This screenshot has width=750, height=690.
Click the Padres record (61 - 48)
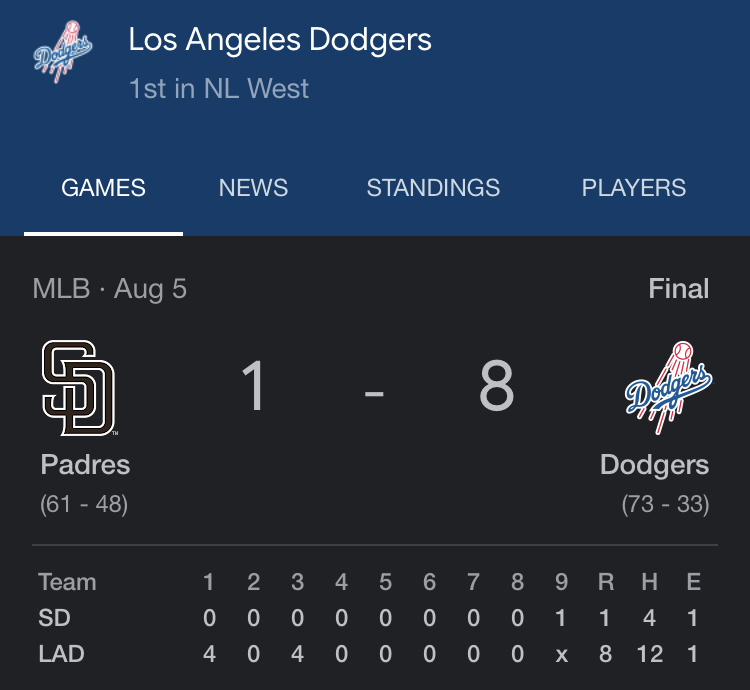pos(84,504)
